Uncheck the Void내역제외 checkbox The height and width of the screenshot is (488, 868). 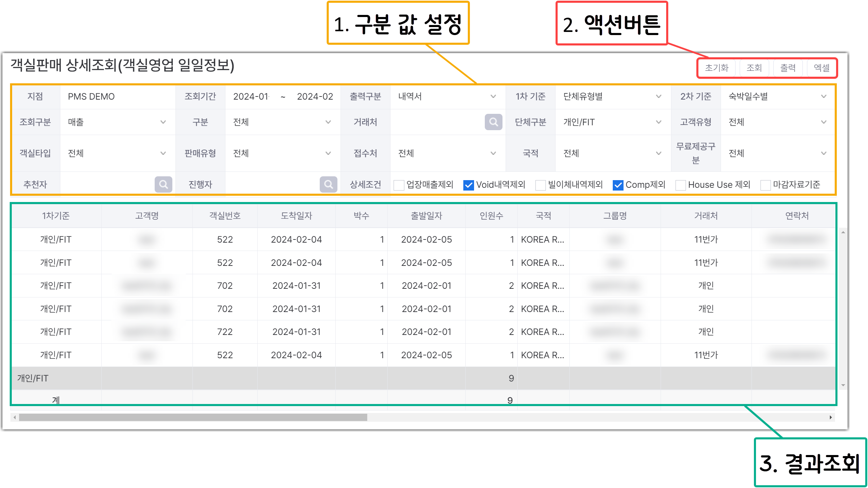coord(469,185)
